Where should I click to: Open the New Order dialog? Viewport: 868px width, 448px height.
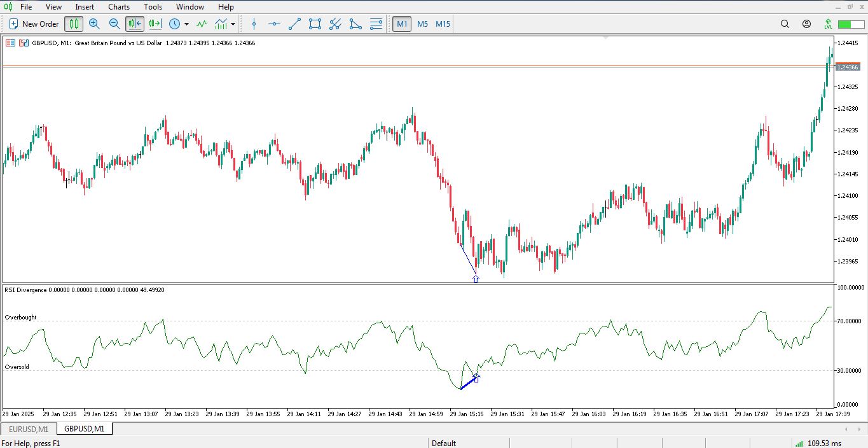(x=34, y=24)
